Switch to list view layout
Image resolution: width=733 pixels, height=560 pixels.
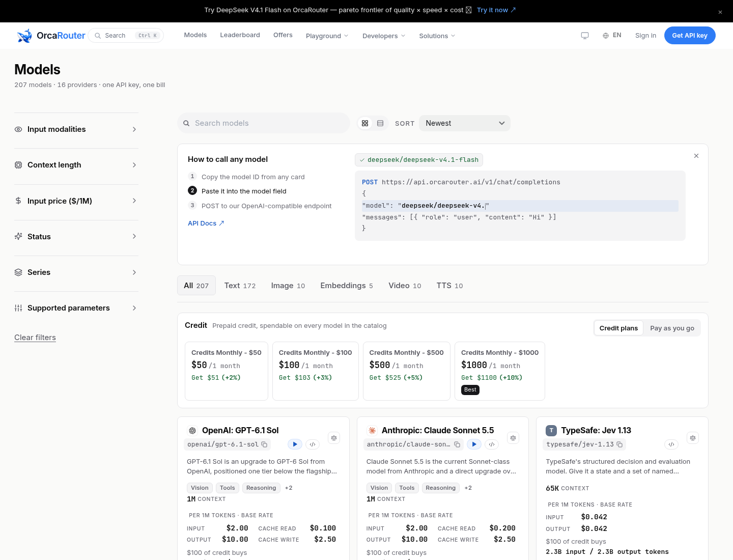tap(380, 123)
